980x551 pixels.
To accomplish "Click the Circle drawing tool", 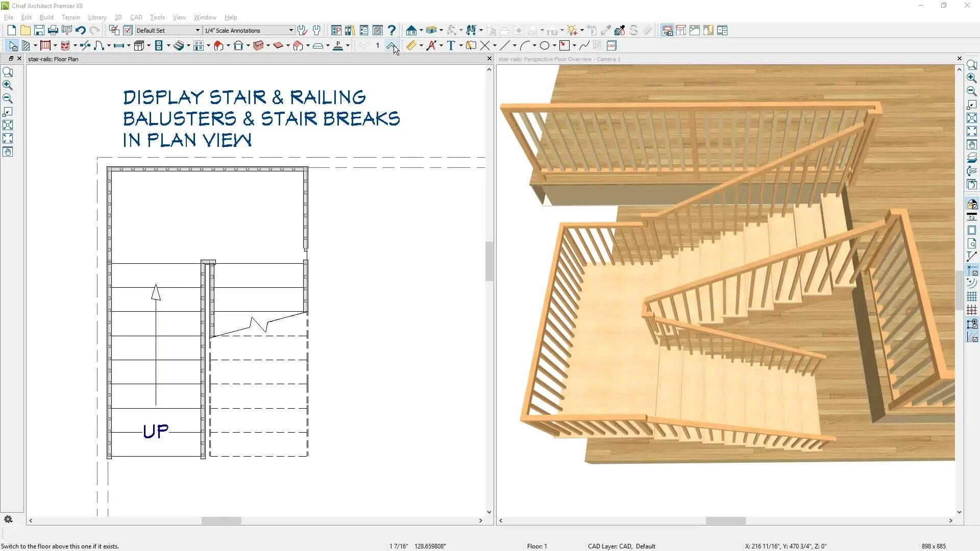I will tap(545, 46).
